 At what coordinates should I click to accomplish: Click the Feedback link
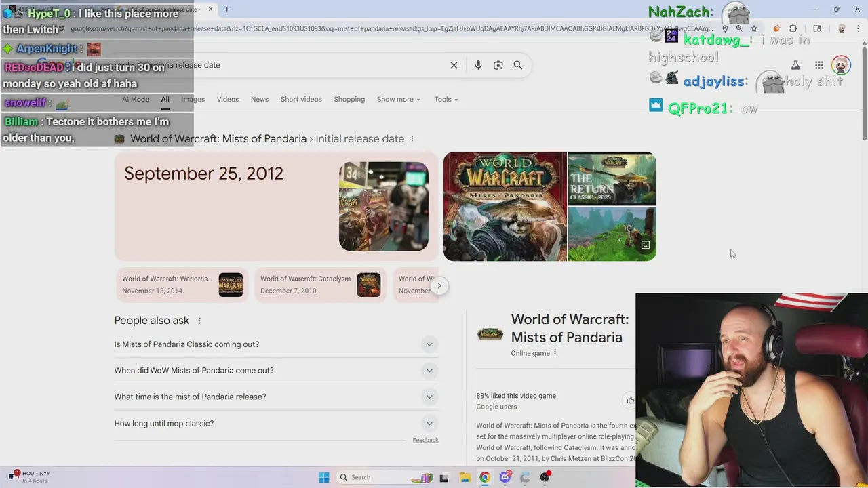426,440
